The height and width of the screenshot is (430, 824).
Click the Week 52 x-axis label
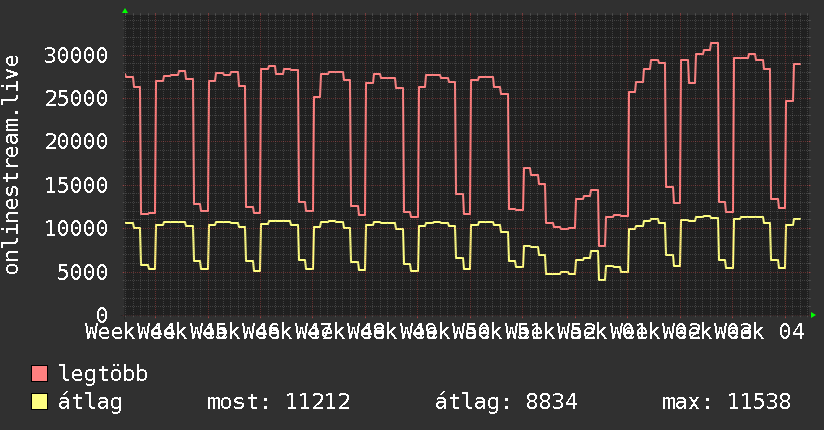click(550, 332)
